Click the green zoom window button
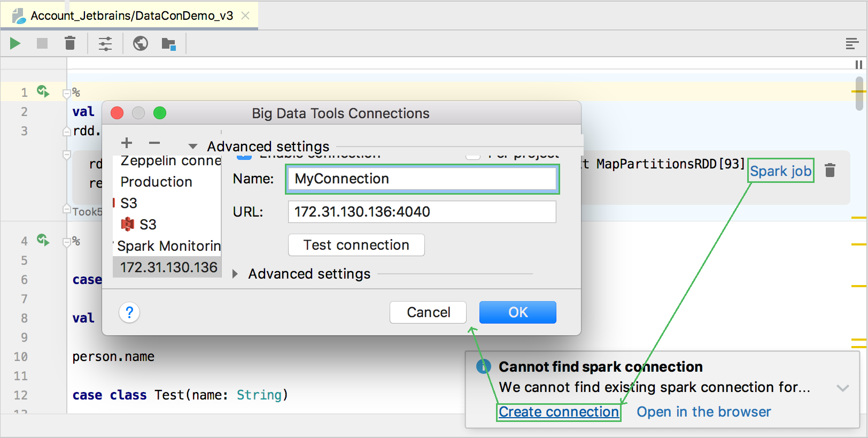 pos(160,113)
